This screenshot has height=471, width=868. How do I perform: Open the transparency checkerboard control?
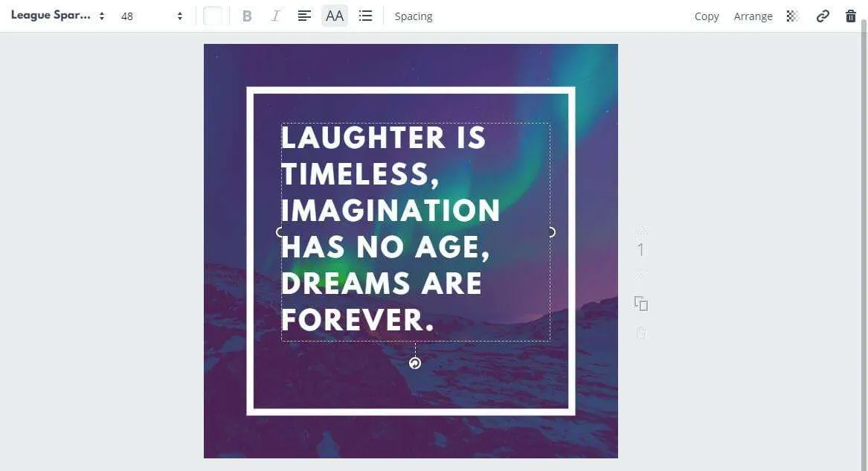[x=792, y=16]
